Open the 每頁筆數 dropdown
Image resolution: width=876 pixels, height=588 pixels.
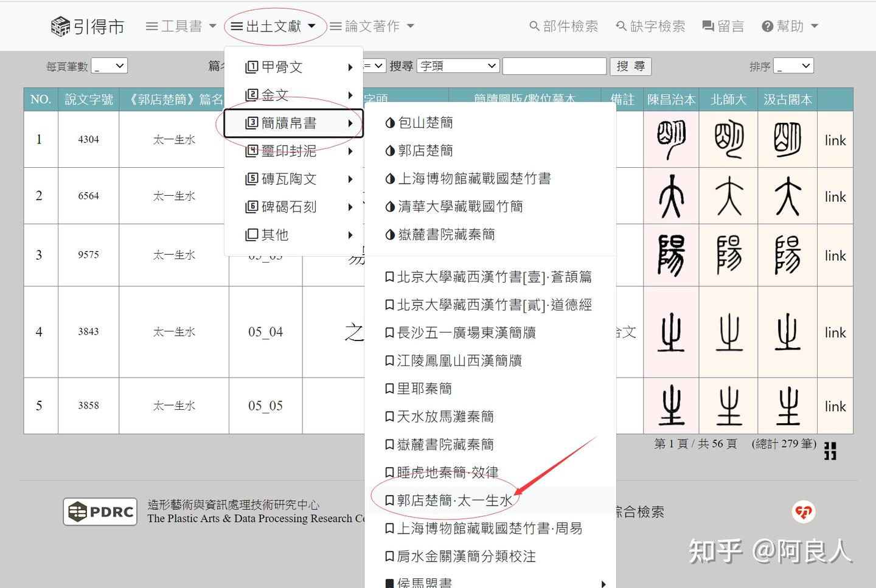coord(109,66)
